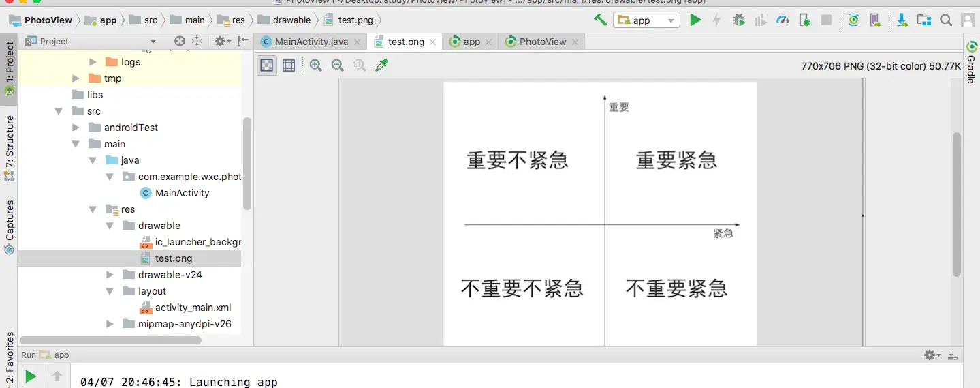Open Project panel gear settings menu
Screen dimensions: 980x388
pos(221,42)
